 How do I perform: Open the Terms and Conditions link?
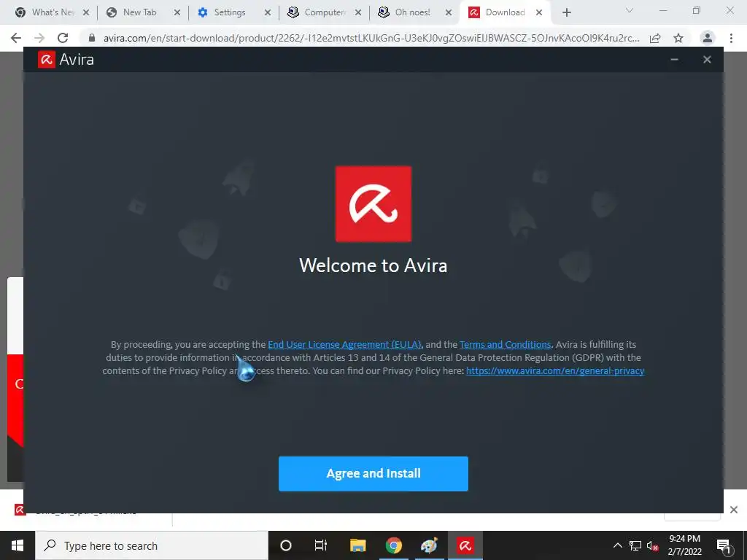pyautogui.click(x=505, y=344)
